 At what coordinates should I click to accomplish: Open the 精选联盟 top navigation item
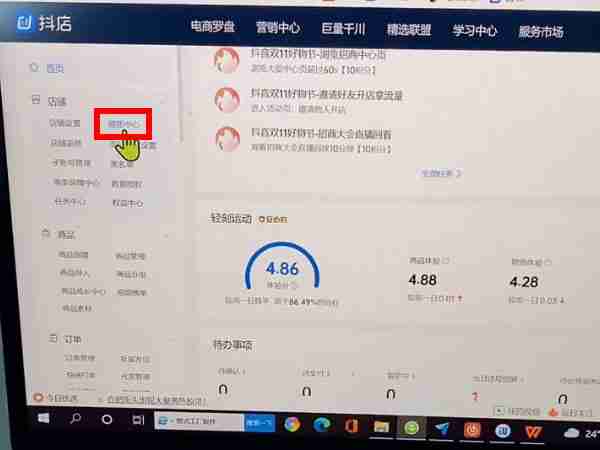point(409,30)
